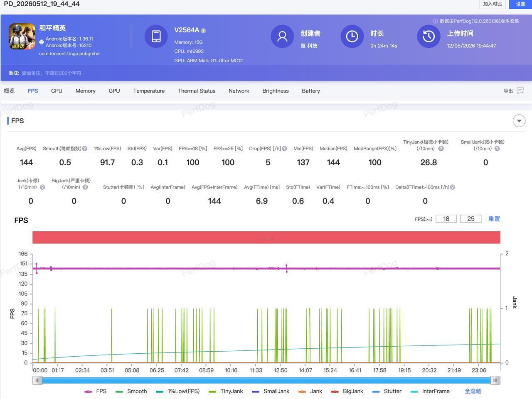Open the Battery tab
The image size is (532, 399).
coord(311,91)
